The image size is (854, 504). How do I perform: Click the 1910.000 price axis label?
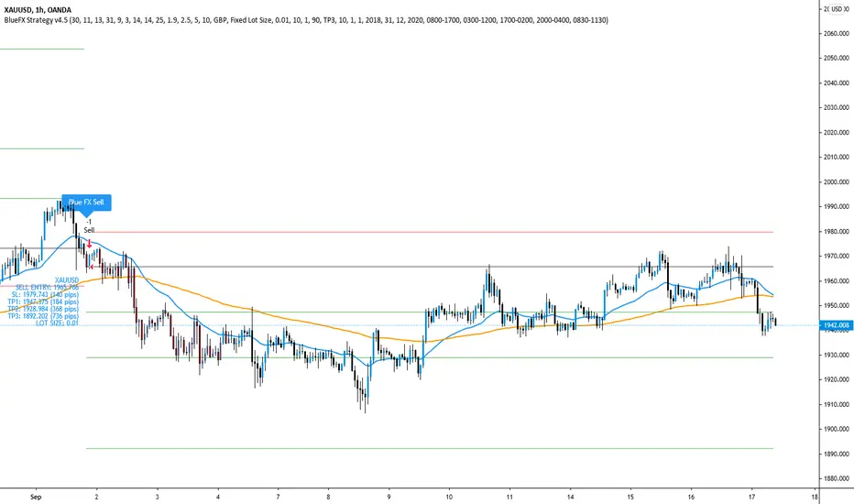click(x=837, y=405)
